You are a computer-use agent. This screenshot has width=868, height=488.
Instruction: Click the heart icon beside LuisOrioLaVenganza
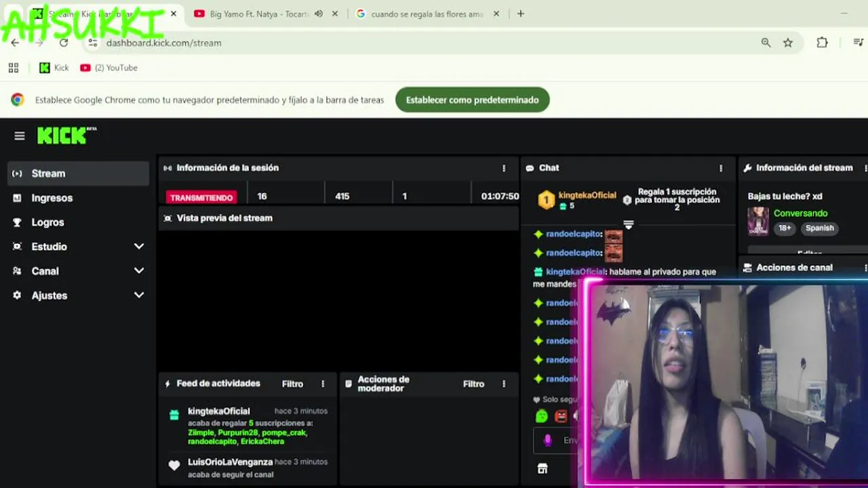174,465
